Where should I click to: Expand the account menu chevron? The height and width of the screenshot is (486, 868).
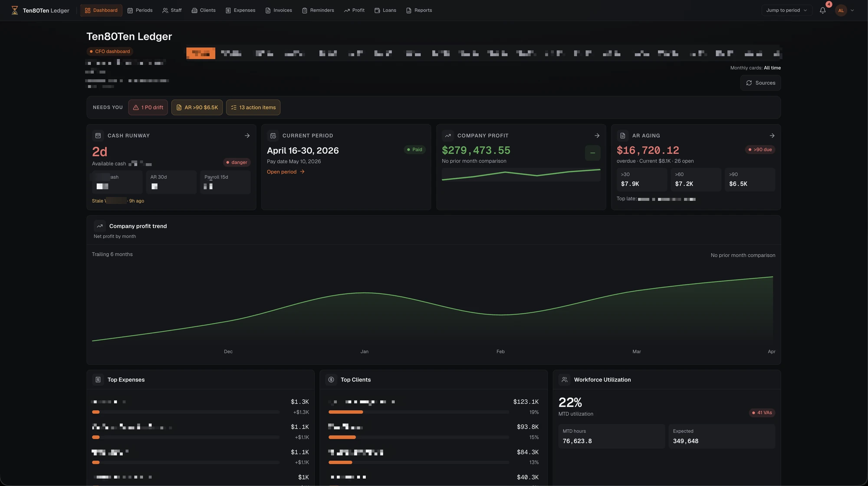coord(852,10)
